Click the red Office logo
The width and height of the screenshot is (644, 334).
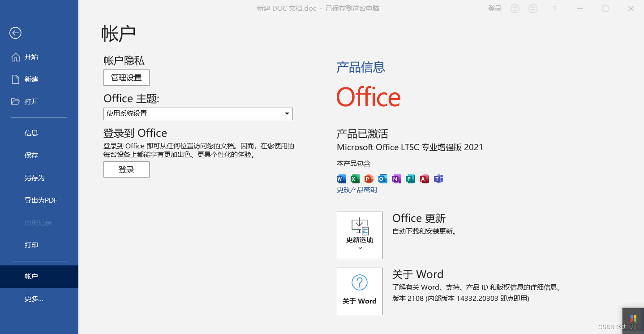tap(369, 97)
